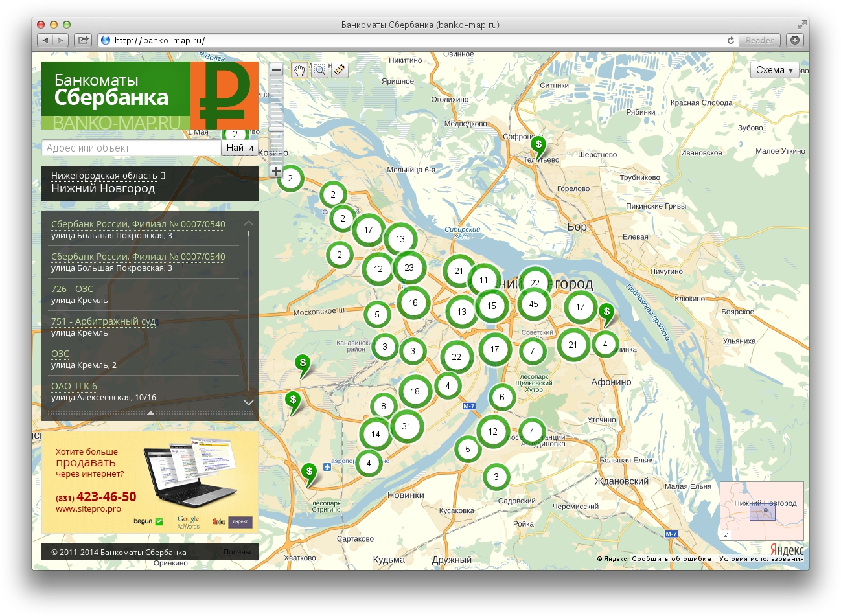Click the Банкоматы Сбербанка logo banner
Image resolution: width=841 pixels, height=616 pixels.
[x=150, y=95]
